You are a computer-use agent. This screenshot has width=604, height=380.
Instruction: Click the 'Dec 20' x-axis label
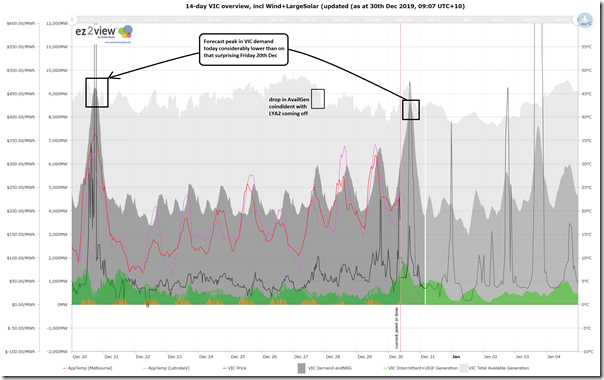[x=79, y=357]
